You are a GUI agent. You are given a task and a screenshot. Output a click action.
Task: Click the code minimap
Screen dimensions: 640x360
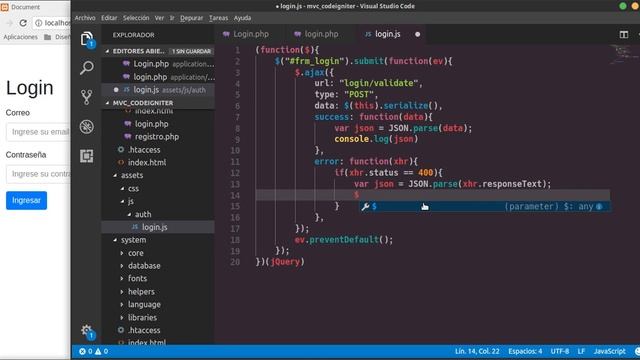tap(623, 55)
